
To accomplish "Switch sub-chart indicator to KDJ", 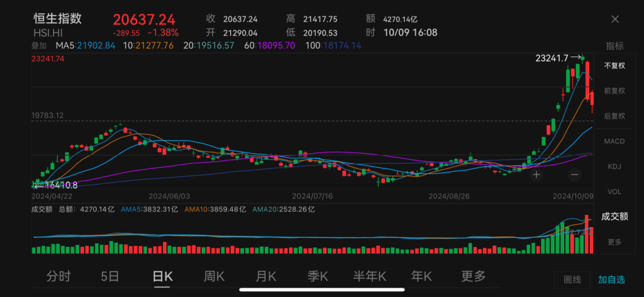I will [x=614, y=166].
